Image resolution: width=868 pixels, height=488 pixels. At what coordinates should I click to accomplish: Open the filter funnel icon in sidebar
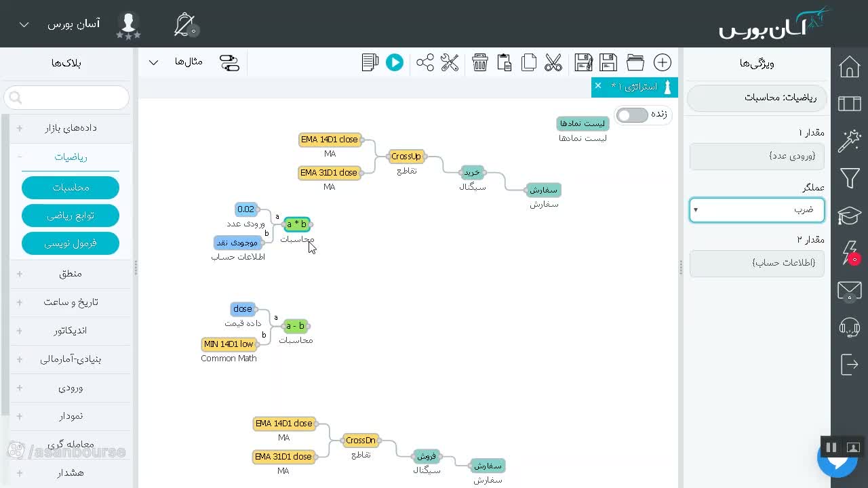click(x=850, y=178)
